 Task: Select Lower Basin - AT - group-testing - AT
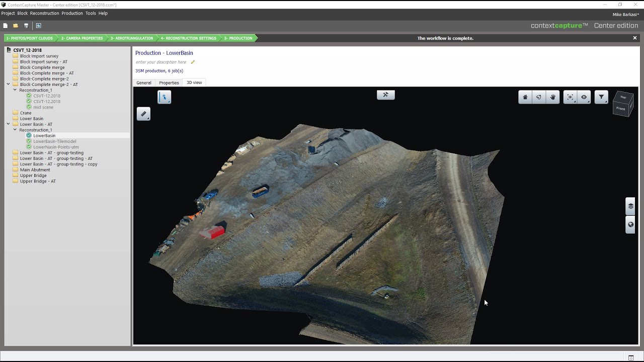[x=56, y=158]
